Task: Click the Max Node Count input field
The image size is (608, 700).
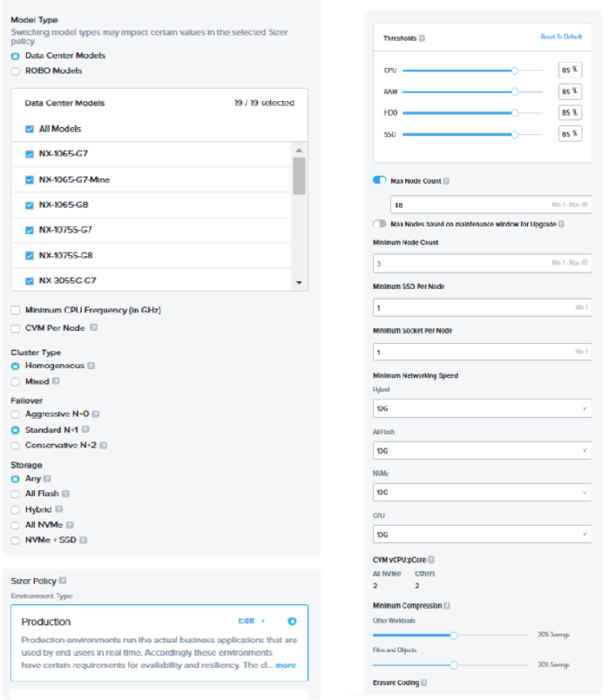Action: pos(491,205)
